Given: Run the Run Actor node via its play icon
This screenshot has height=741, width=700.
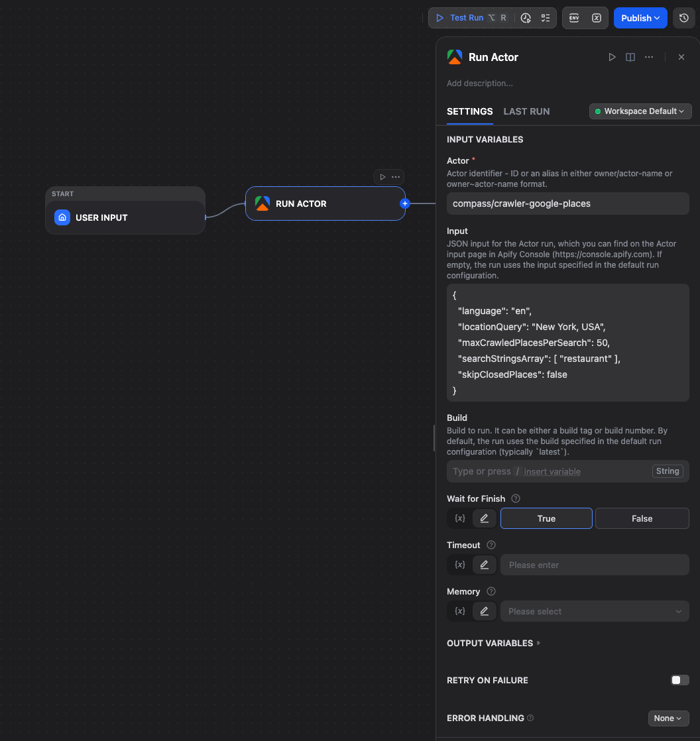Looking at the screenshot, I should [x=612, y=57].
